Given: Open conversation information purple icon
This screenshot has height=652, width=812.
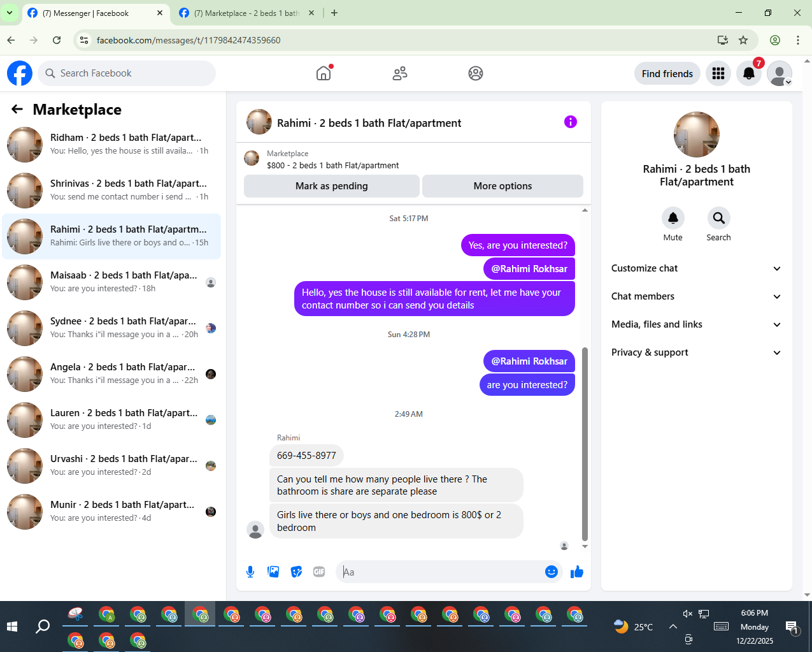Looking at the screenshot, I should pyautogui.click(x=571, y=122).
